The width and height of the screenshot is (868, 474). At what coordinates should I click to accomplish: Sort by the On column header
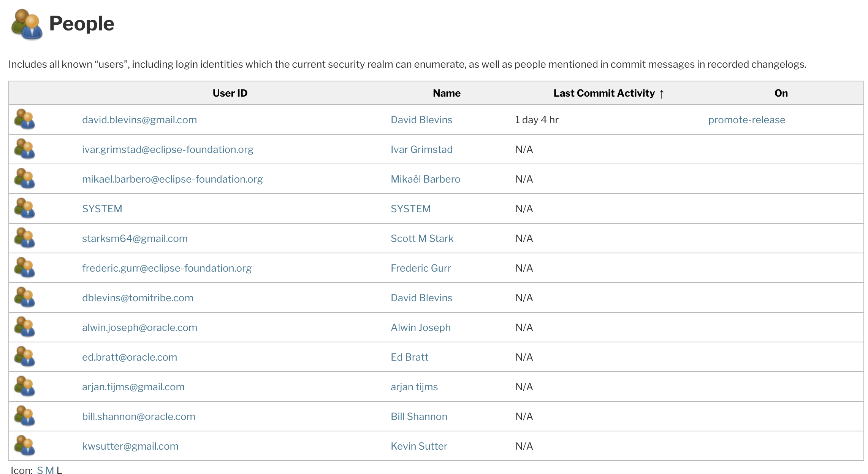781,93
